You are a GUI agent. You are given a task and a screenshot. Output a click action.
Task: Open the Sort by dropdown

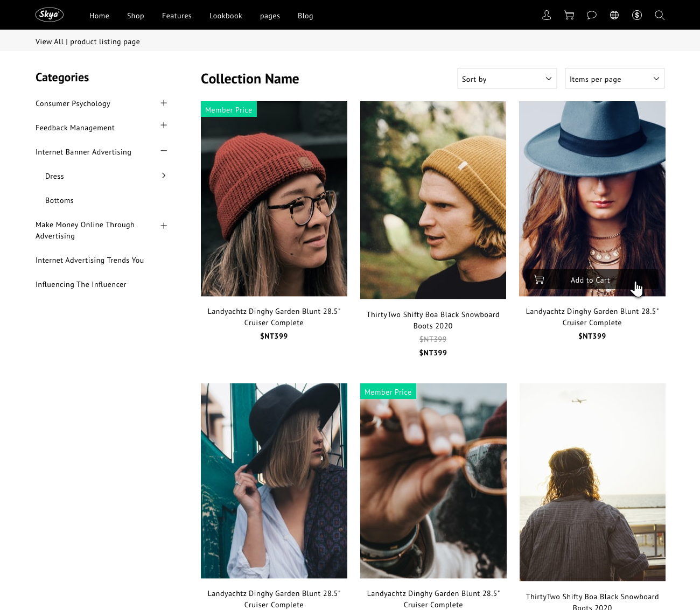(x=507, y=79)
